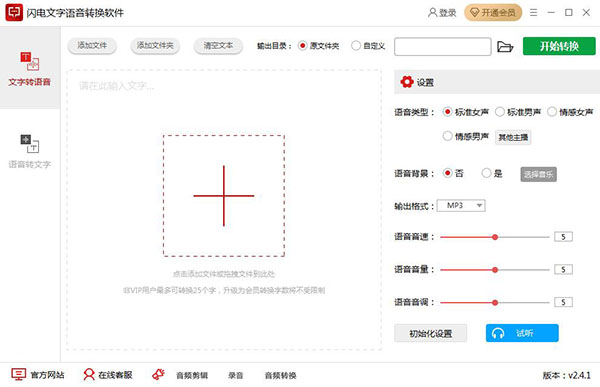Click the red gear 设置 icon
Viewport: 600px width, 387px height.
click(x=407, y=82)
